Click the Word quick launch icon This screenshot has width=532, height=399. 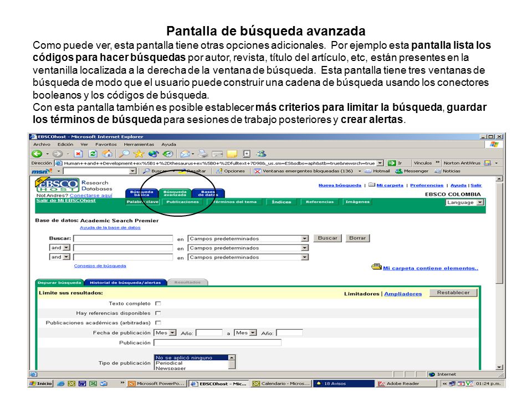pos(82,383)
